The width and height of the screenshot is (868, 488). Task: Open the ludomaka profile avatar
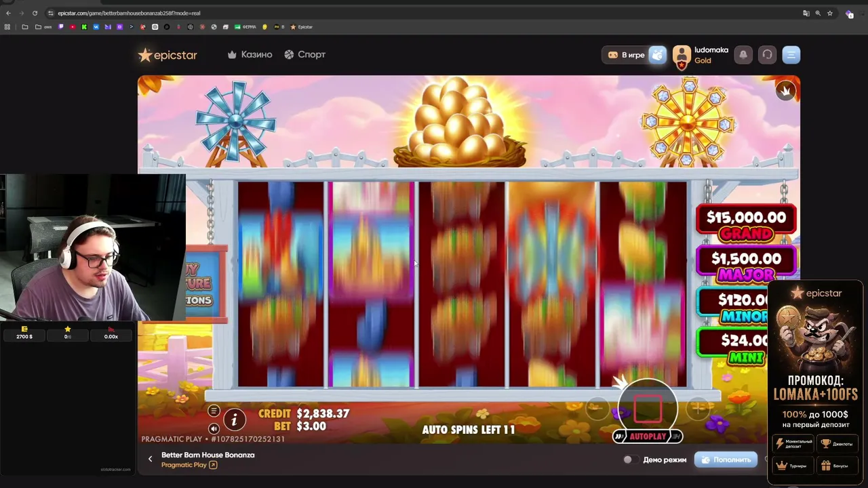click(x=682, y=56)
